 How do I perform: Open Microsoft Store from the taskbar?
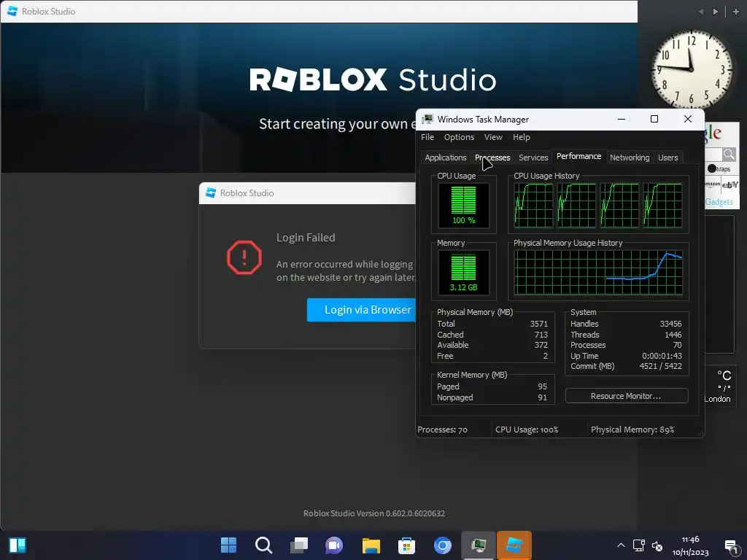[406, 545]
